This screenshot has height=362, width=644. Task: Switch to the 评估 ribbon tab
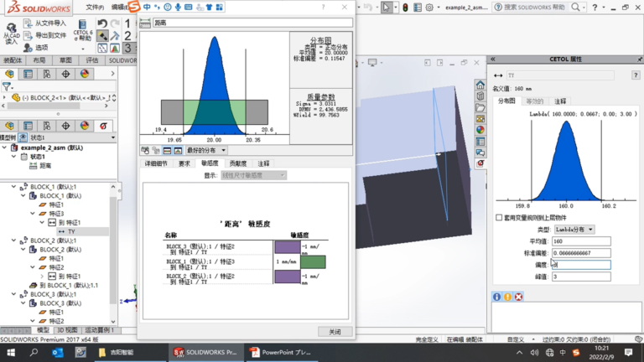click(x=91, y=60)
